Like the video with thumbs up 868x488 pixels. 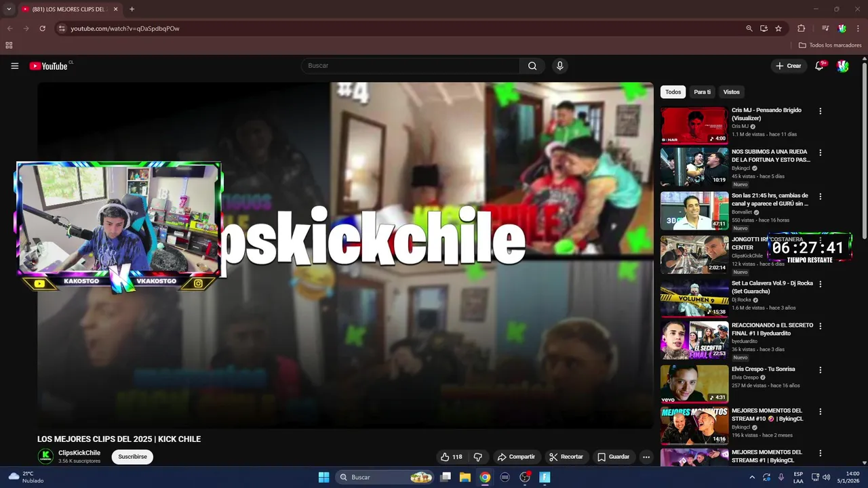tap(452, 457)
